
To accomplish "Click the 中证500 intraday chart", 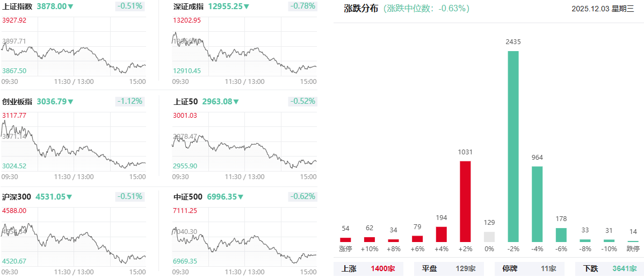I will tap(244, 239).
